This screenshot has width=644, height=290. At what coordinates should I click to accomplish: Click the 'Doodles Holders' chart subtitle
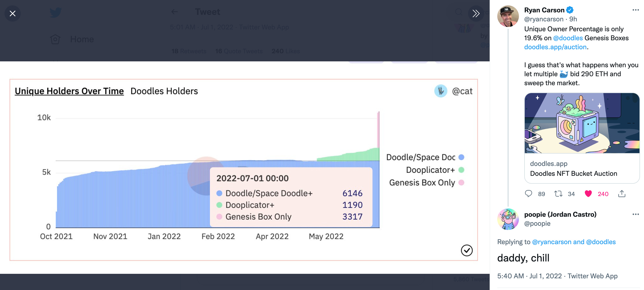point(164,91)
